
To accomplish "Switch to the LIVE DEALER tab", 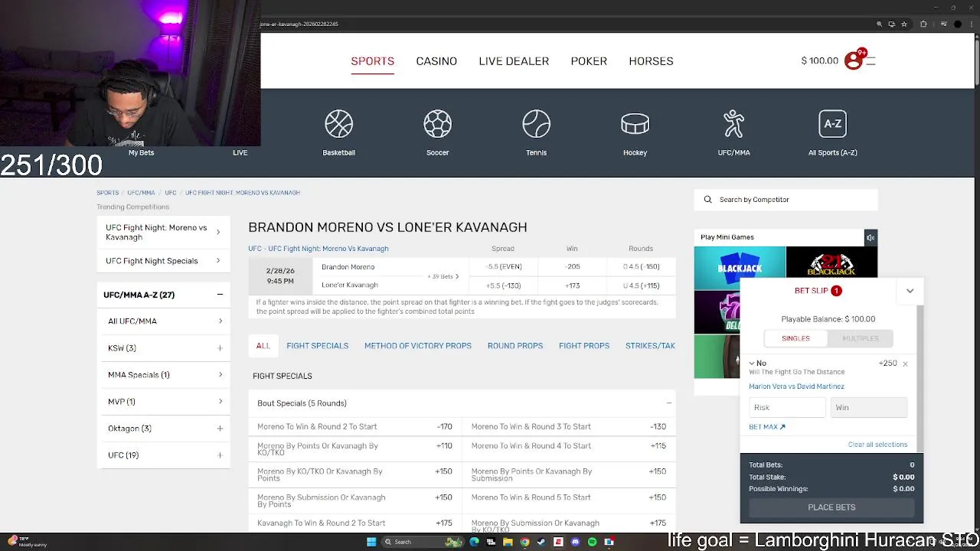I will coord(514,61).
